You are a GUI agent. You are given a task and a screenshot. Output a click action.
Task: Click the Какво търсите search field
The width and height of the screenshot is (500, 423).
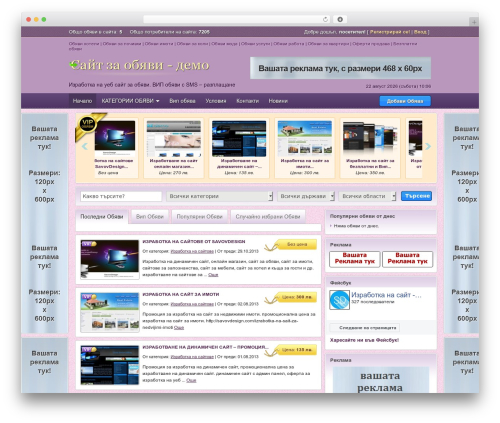(121, 196)
